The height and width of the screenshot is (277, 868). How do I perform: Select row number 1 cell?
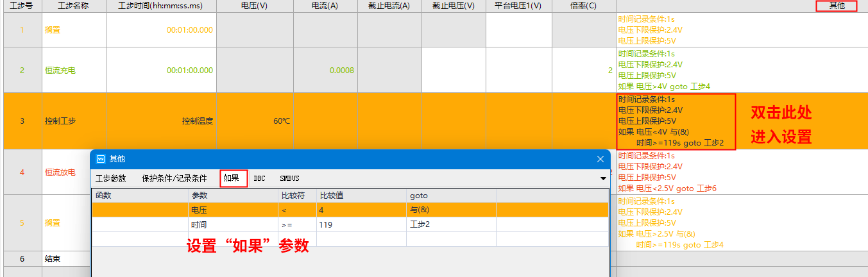click(21, 29)
